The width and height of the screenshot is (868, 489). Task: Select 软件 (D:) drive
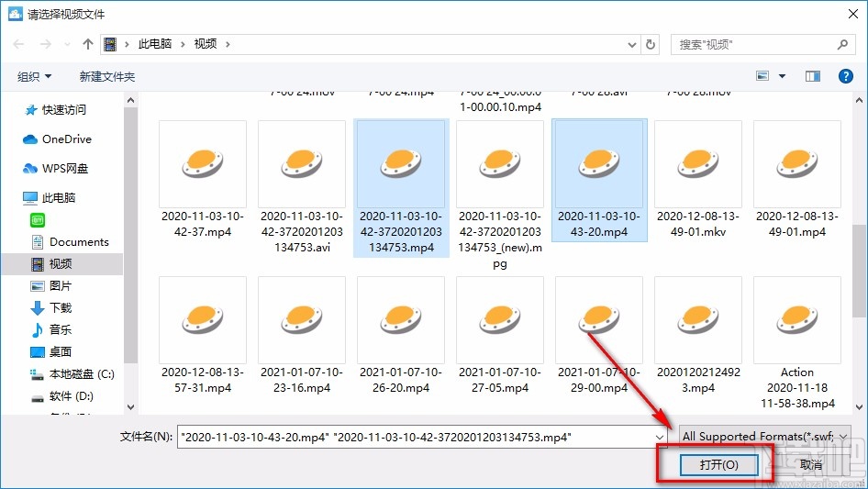pyautogui.click(x=61, y=396)
